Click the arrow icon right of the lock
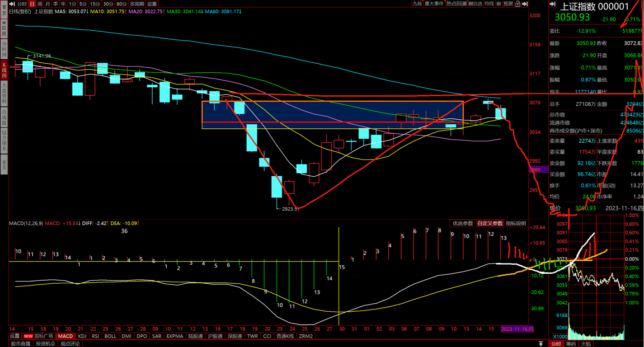The image size is (644, 347). [525, 4]
